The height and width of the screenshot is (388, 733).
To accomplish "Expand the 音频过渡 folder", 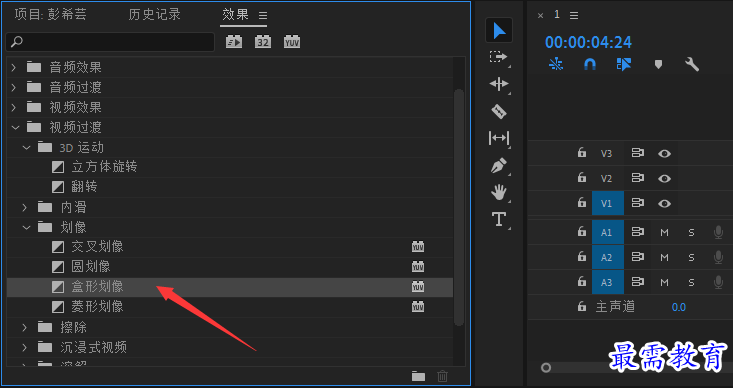I will (14, 87).
